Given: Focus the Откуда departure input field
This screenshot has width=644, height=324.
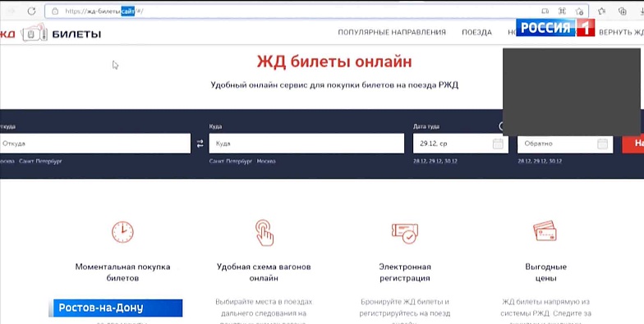Looking at the screenshot, I should (x=95, y=144).
